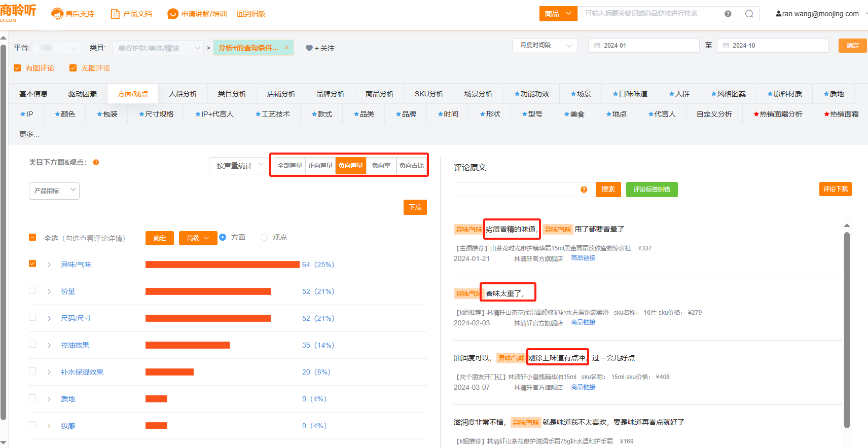
Task: Open the 尺码/尺寸 aspect label
Action: point(76,318)
